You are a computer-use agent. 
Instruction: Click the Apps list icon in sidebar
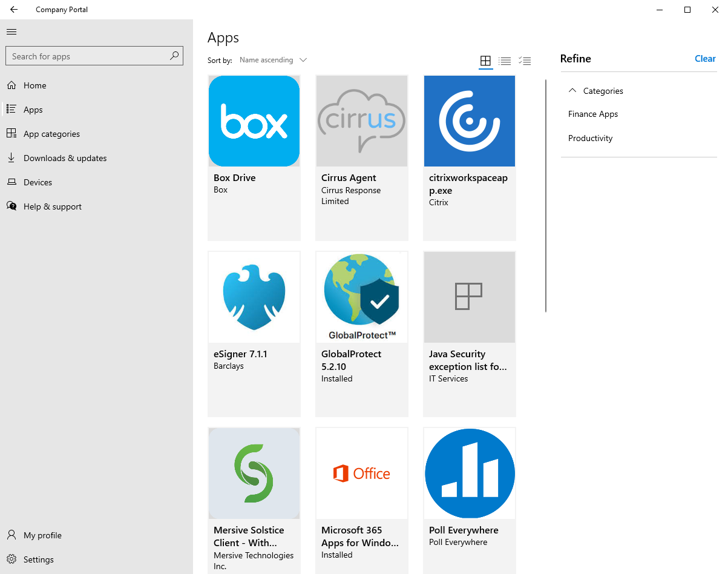(11, 110)
